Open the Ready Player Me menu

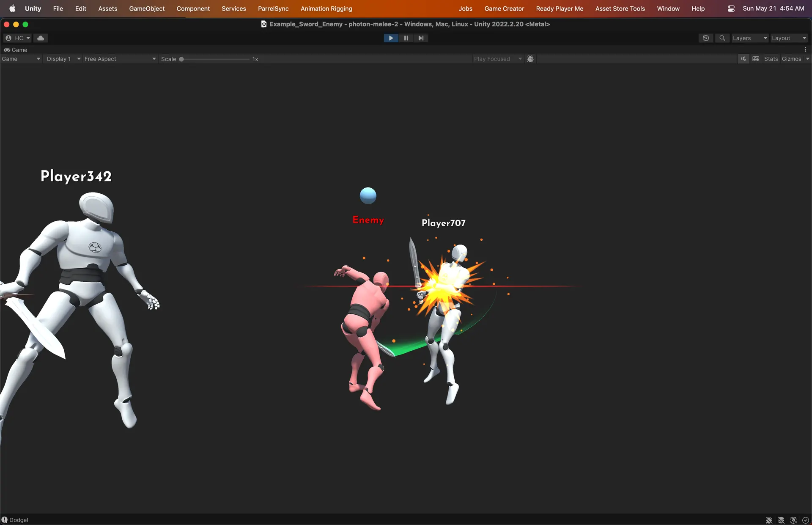(560, 8)
